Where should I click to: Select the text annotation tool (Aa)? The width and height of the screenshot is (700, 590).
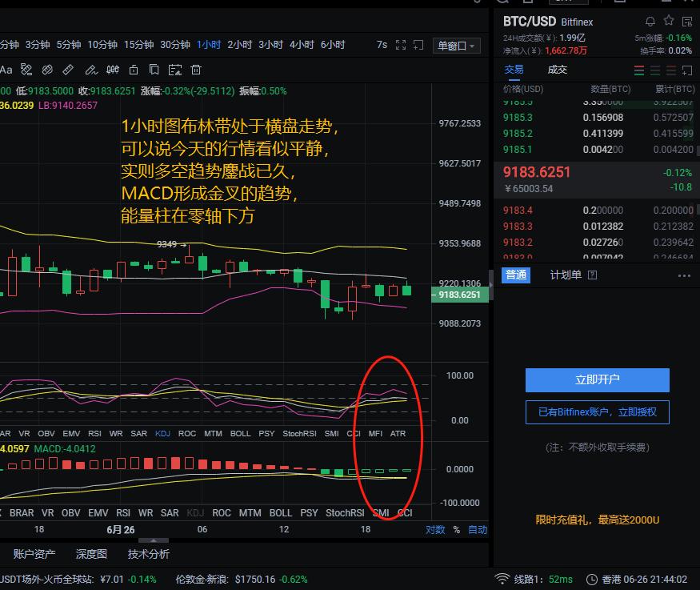pos(6,70)
